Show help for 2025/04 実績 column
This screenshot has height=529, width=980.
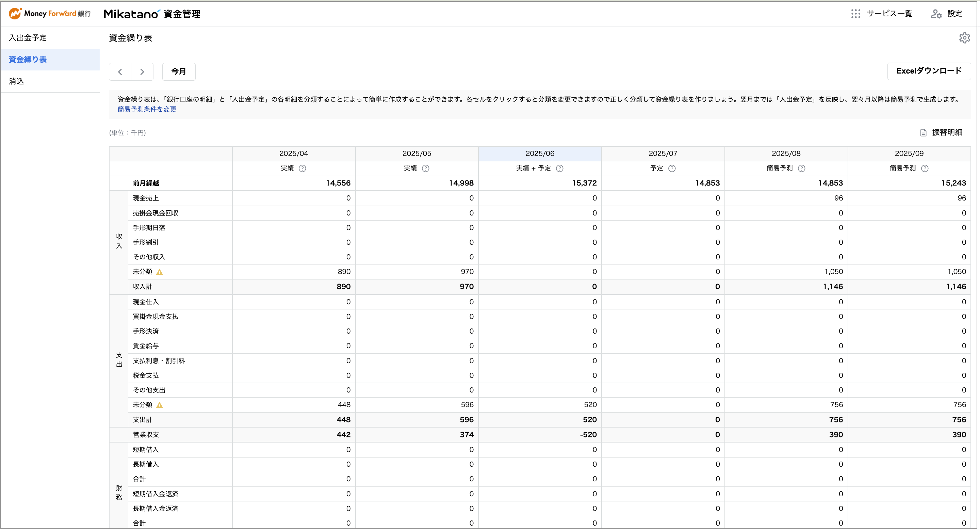click(303, 169)
